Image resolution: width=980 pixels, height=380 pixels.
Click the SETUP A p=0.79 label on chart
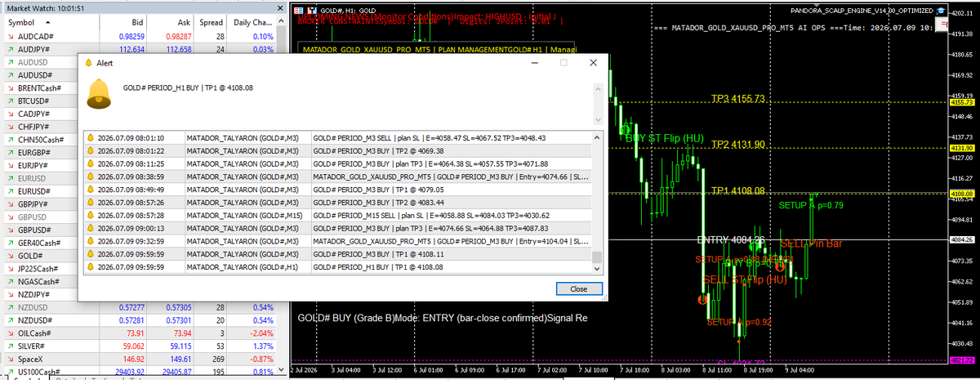pos(811,205)
